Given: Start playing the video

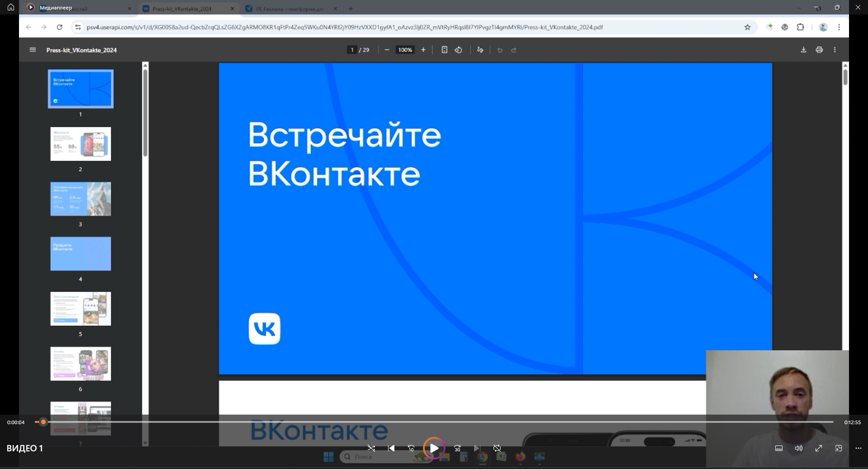Looking at the screenshot, I should 434,448.
